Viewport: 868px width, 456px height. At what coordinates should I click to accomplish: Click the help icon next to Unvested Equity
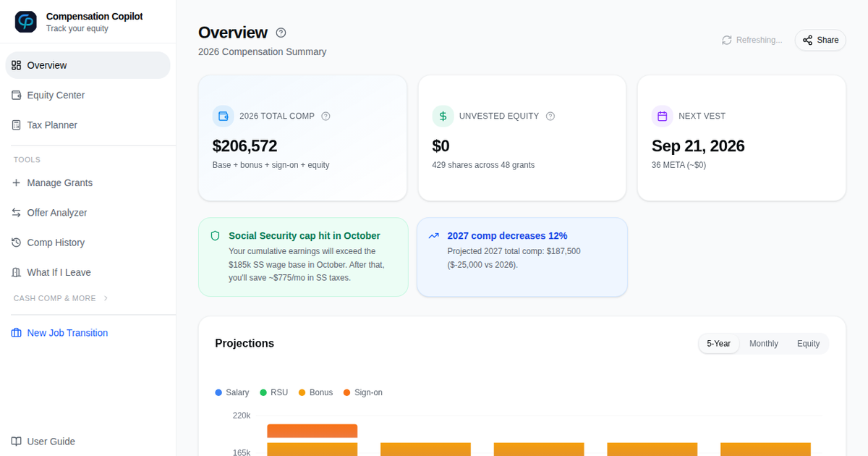click(x=550, y=116)
